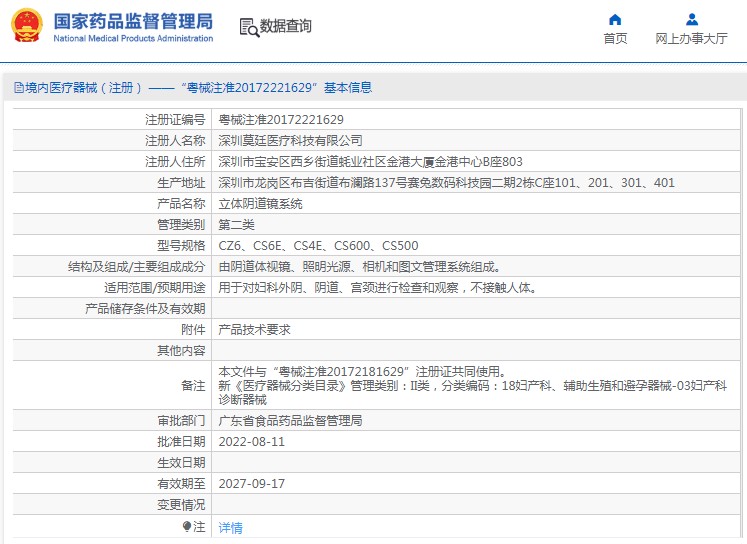747x544 pixels.
Task: Click the 适用范围 intended use value
Action: point(378,287)
